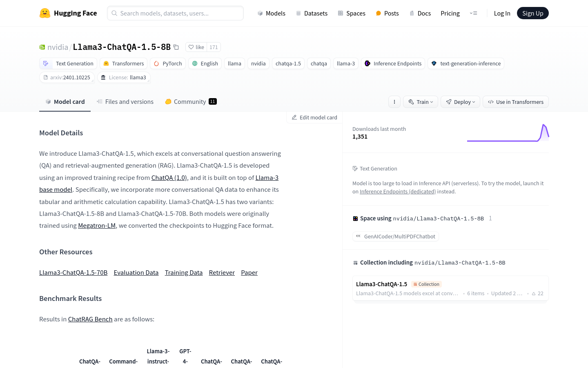The height and width of the screenshot is (368, 588).
Task: Click the collection upvote count 22
Action: click(x=537, y=293)
